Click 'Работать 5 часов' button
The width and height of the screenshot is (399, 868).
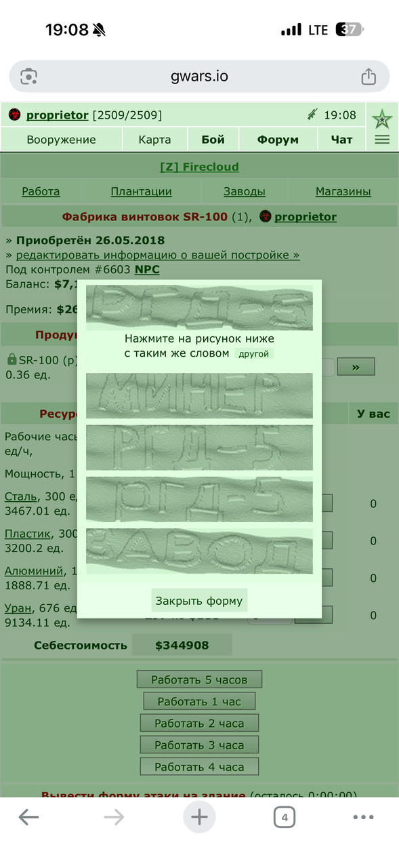199,679
